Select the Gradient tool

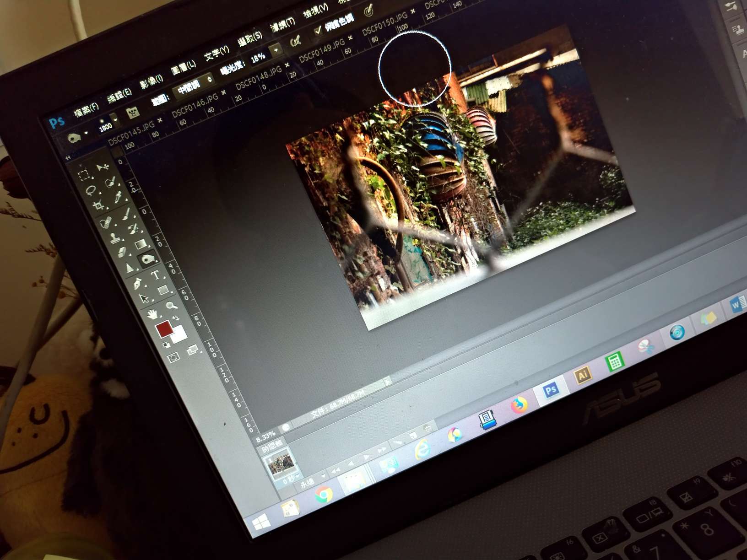coord(141,244)
